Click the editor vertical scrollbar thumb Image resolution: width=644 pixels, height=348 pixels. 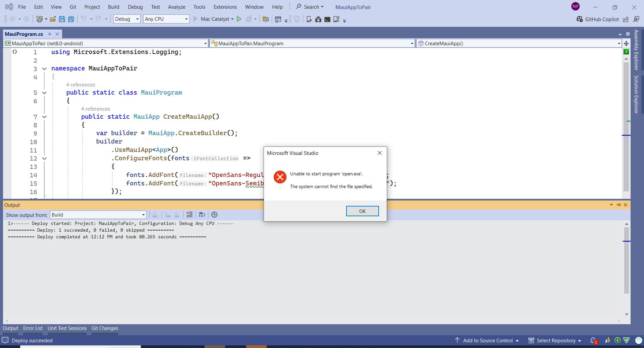pos(626,127)
